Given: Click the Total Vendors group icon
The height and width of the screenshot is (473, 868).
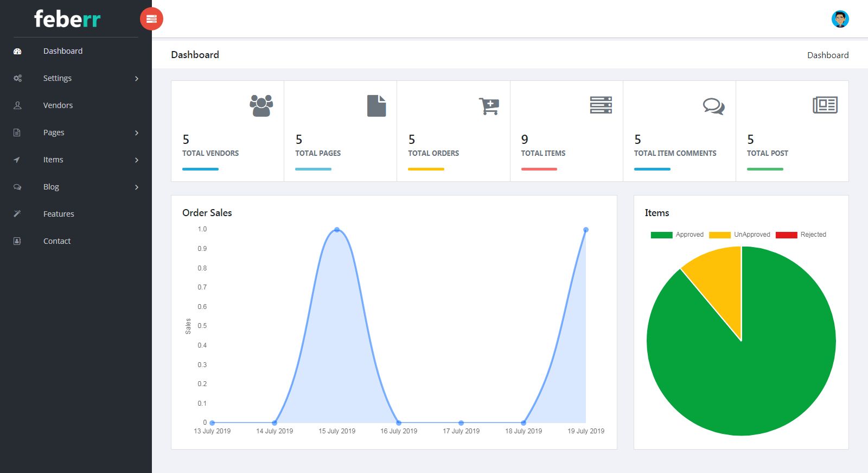Looking at the screenshot, I should click(261, 105).
